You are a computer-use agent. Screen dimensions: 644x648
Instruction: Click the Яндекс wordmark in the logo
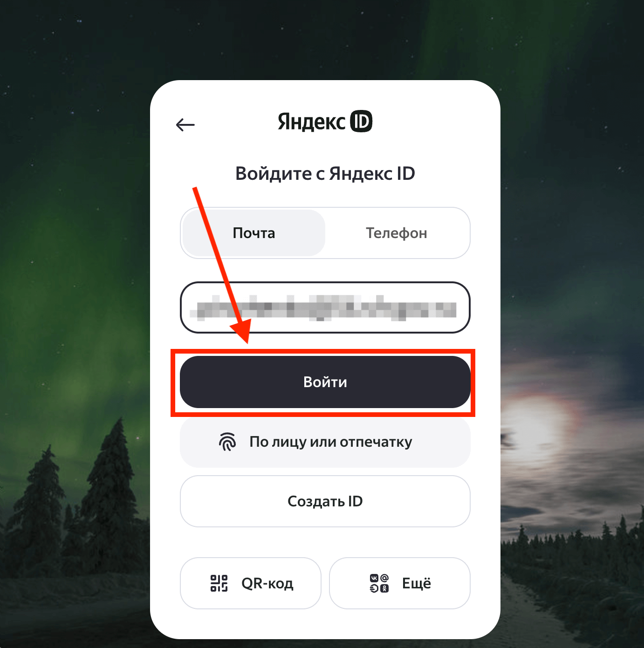[x=311, y=122]
